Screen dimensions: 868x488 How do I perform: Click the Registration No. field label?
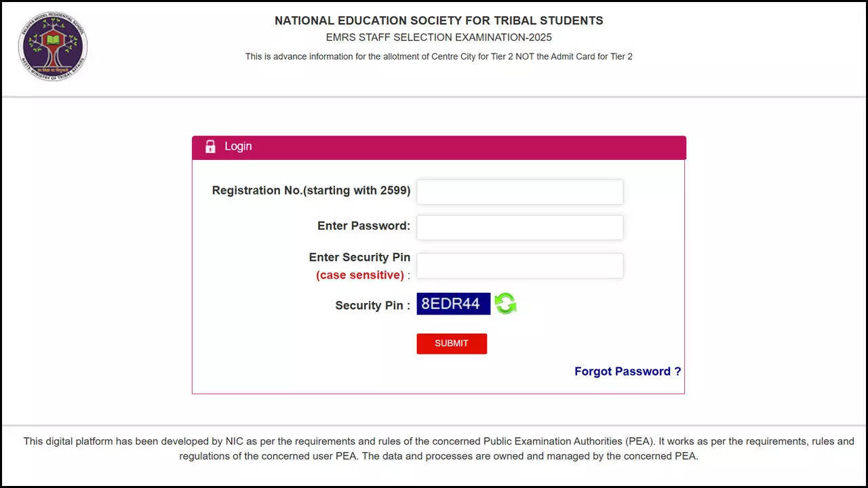311,190
